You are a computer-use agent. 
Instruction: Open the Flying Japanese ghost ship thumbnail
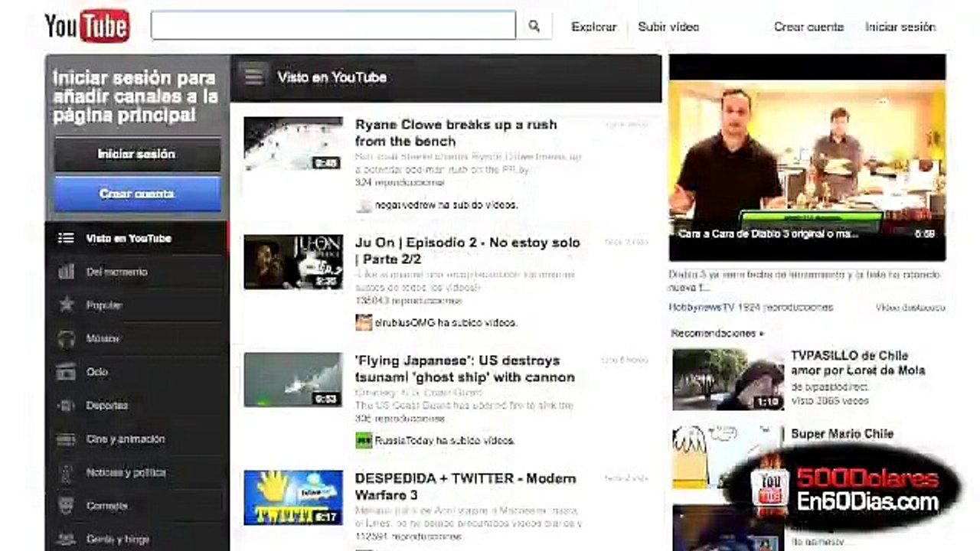coord(293,380)
